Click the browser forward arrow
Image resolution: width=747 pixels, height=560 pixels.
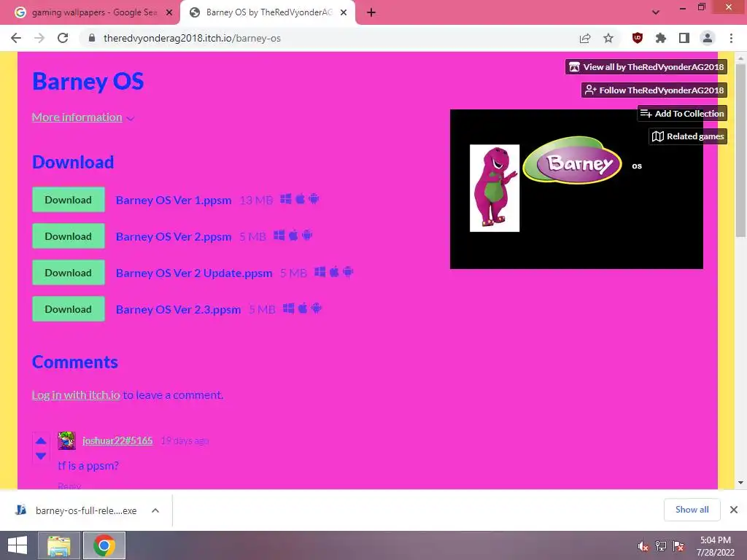tap(39, 38)
